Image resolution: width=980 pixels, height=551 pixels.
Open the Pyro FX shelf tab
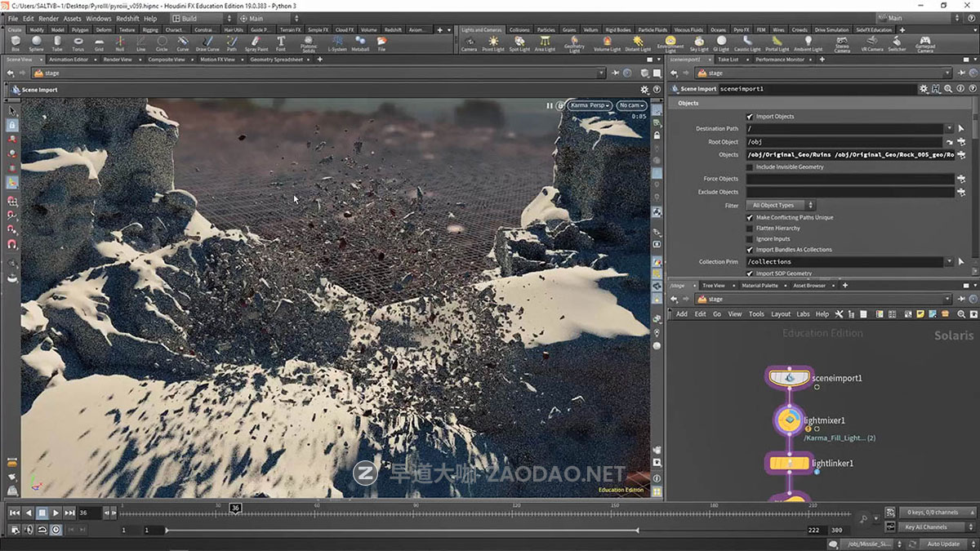742,30
